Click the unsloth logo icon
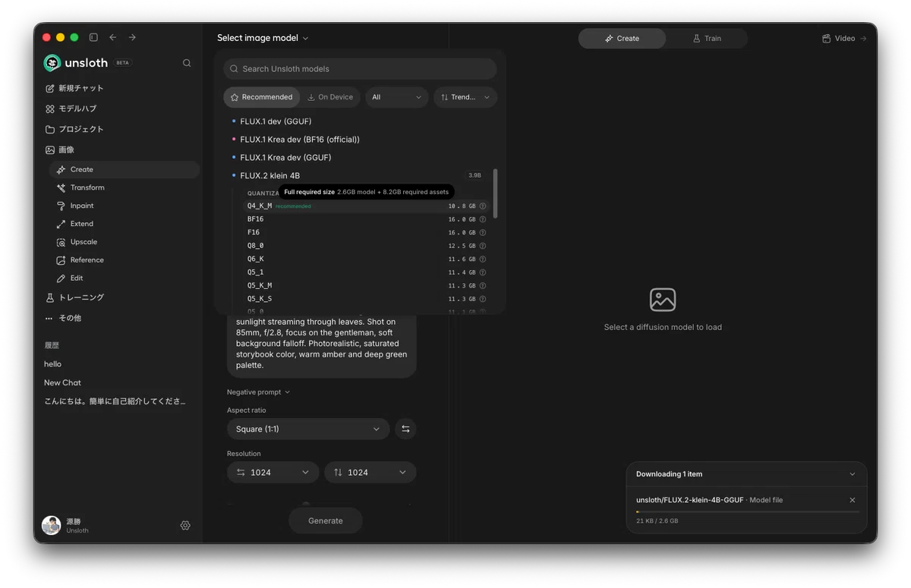 pos(52,63)
